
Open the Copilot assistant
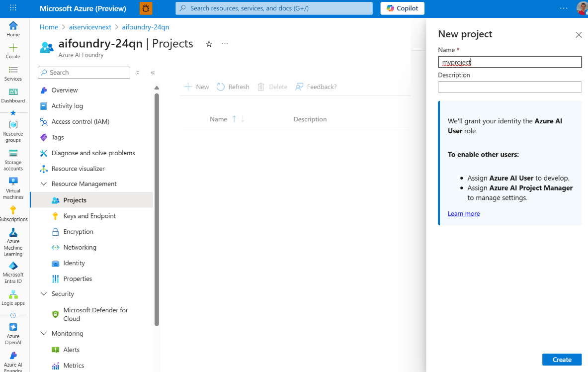pos(402,8)
